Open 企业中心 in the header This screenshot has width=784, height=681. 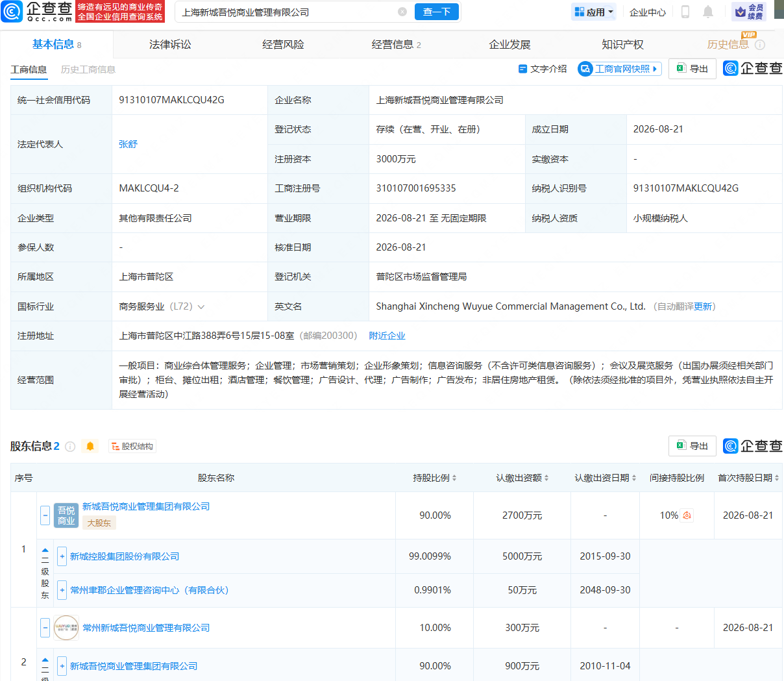pyautogui.click(x=648, y=12)
